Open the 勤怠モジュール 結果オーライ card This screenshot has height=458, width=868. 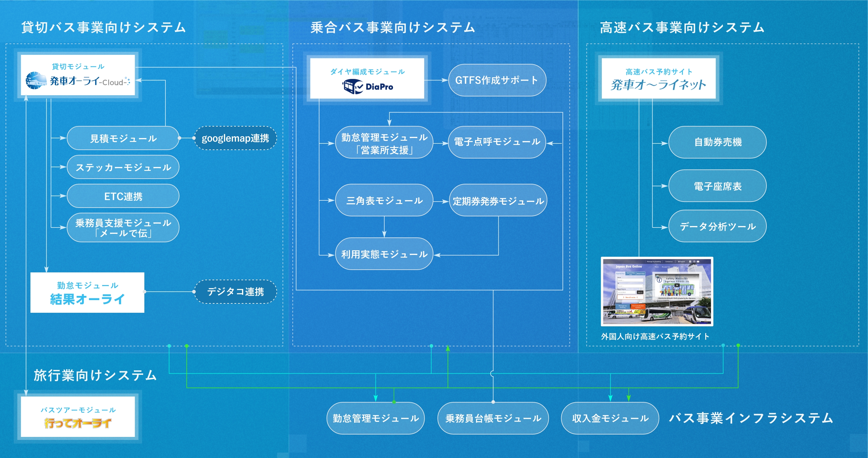[x=87, y=293]
